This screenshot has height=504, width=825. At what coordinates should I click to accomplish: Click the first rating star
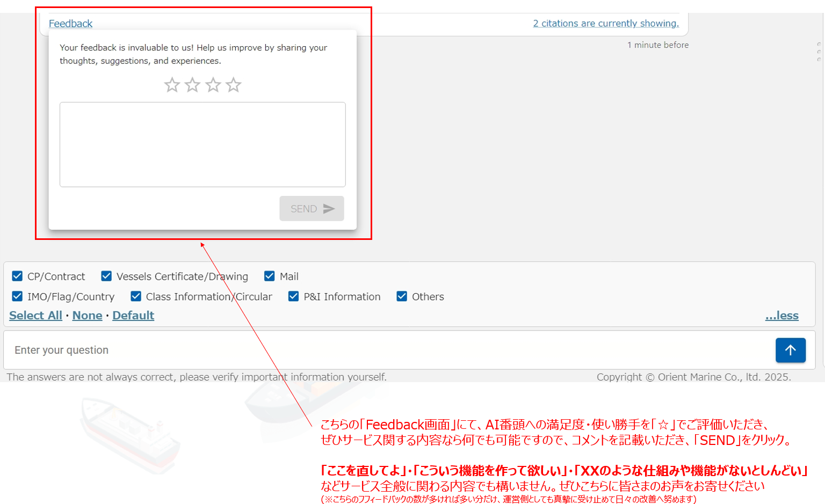click(x=172, y=85)
